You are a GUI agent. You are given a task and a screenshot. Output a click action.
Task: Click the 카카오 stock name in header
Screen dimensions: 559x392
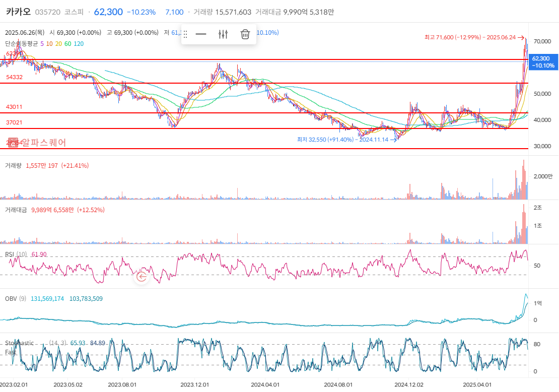(18, 12)
